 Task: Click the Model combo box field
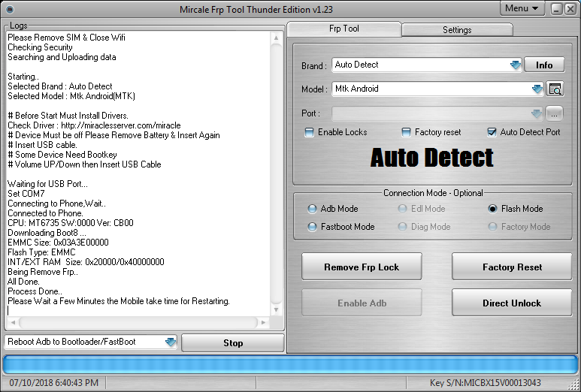coord(437,89)
